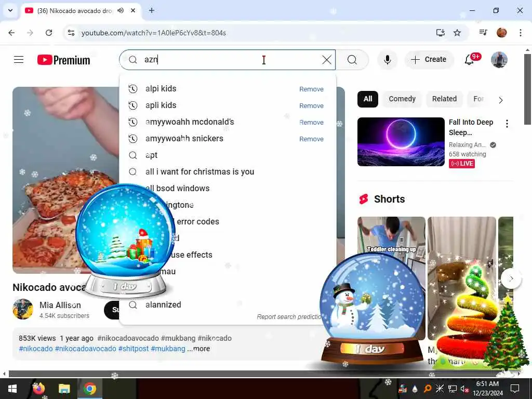Select the 'All' filter chip

[368, 99]
